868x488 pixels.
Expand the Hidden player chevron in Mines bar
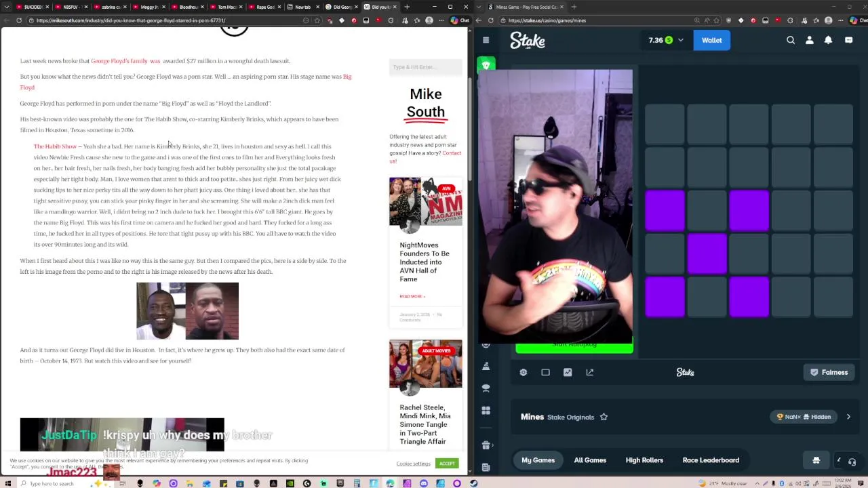tap(848, 417)
